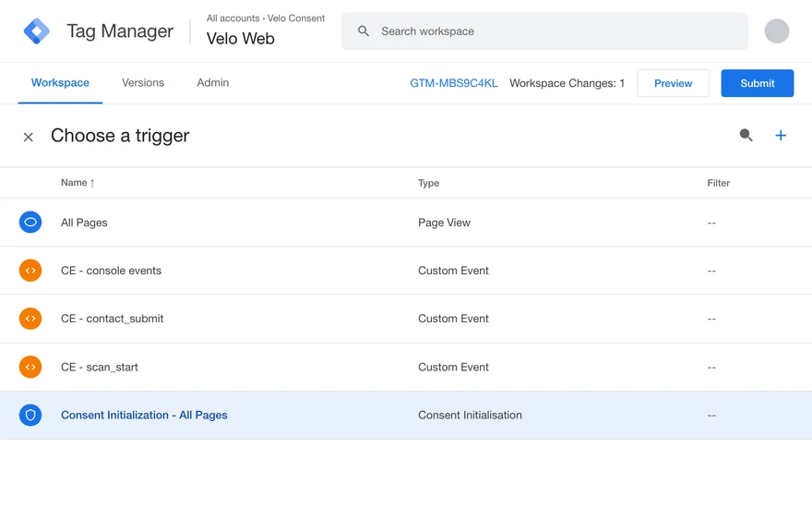Click the Page View type cell
This screenshot has width=812, height=508.
[x=445, y=223]
